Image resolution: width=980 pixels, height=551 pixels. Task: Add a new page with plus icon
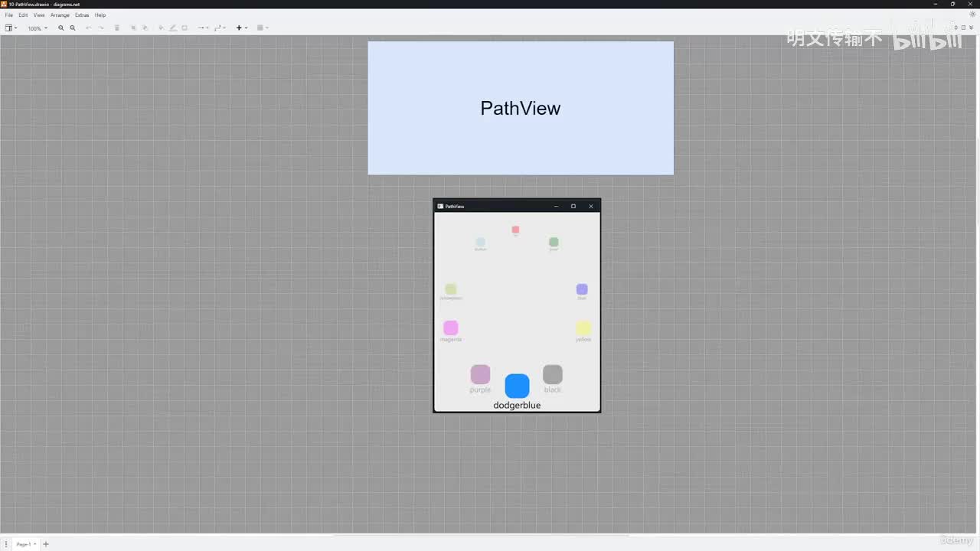click(46, 544)
